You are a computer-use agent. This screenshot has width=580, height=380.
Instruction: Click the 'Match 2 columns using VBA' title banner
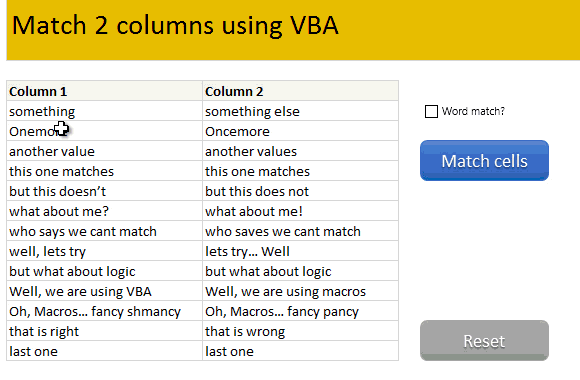pos(293,30)
